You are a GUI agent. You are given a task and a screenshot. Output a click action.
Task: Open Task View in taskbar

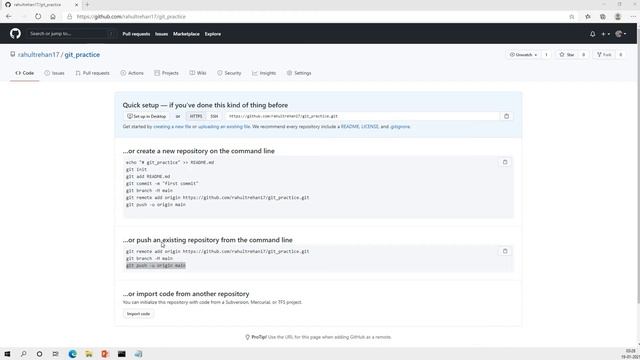[x=56, y=354]
